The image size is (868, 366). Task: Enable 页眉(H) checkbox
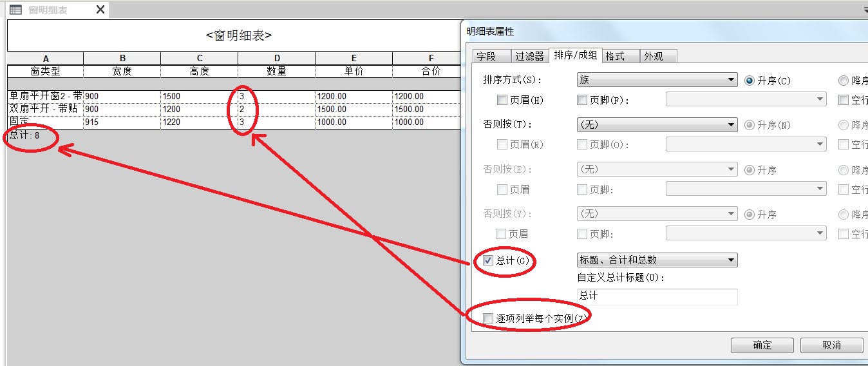point(502,100)
